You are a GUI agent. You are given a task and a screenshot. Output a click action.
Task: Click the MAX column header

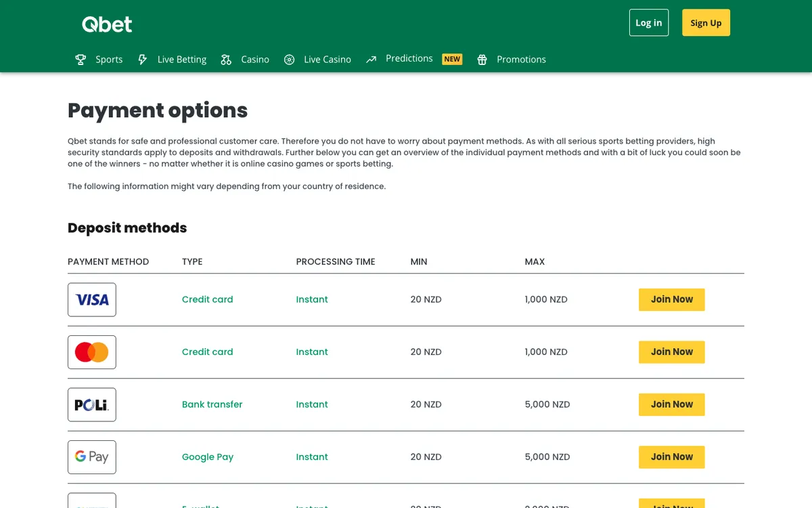click(535, 261)
